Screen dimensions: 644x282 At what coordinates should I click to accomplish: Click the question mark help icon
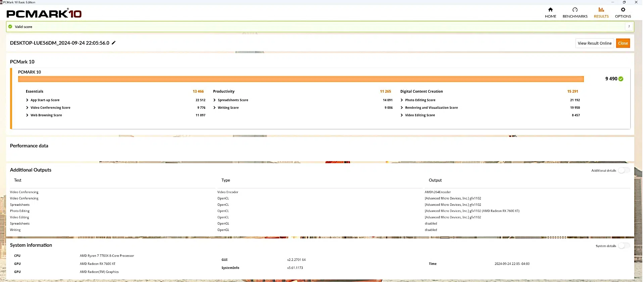(629, 27)
